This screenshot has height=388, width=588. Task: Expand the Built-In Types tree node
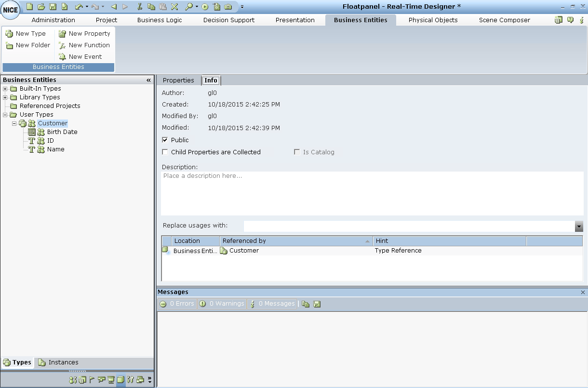tap(5, 89)
